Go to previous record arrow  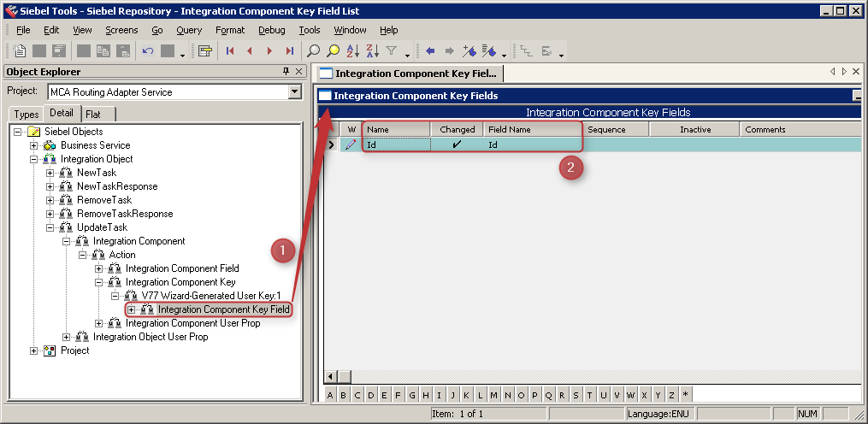tap(250, 51)
